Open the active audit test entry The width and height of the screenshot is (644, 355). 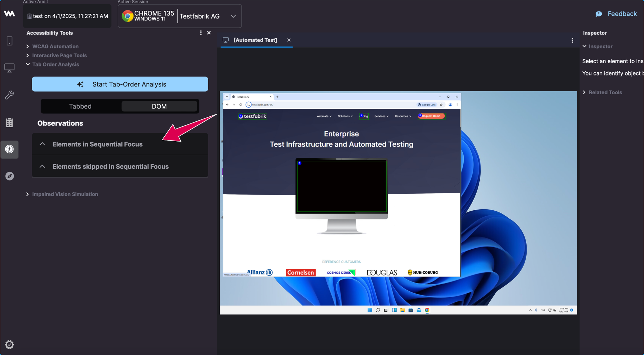coord(67,16)
